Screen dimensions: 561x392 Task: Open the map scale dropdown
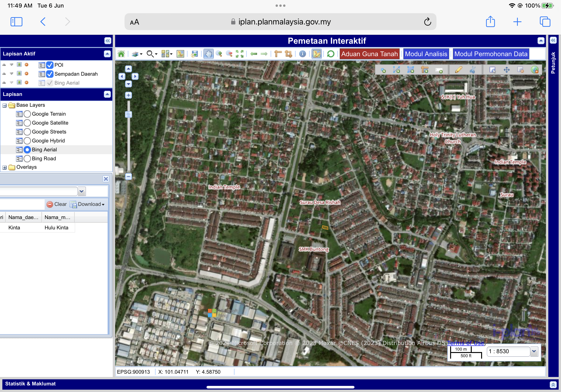534,351
